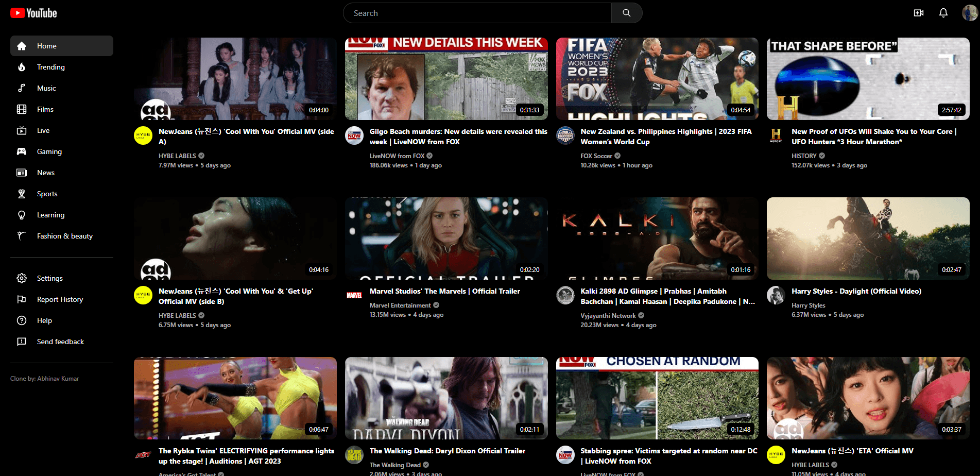Open Marvel Studios' The Marvels trailer title
980x476 pixels.
pyautogui.click(x=445, y=291)
